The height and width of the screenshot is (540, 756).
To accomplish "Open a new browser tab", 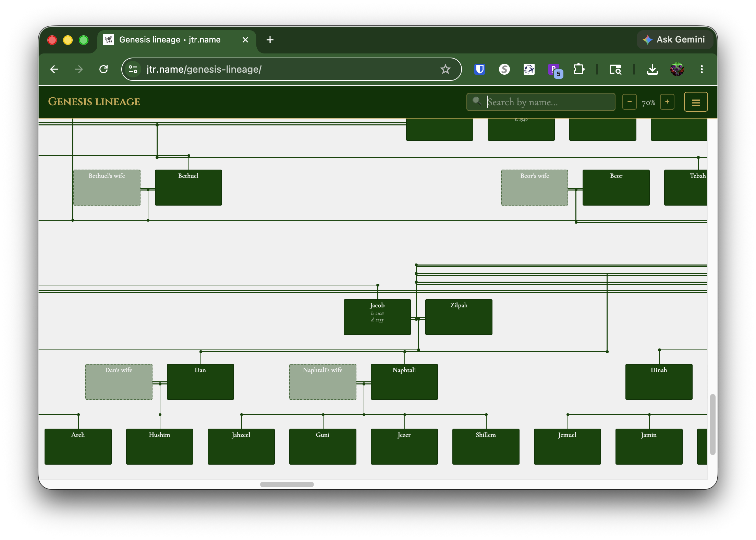I will (x=270, y=40).
